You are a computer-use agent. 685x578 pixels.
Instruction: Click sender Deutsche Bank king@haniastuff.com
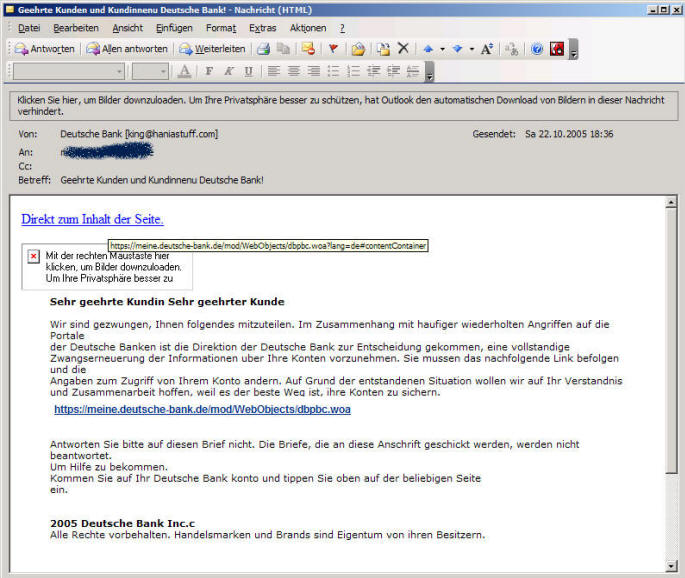click(x=139, y=134)
